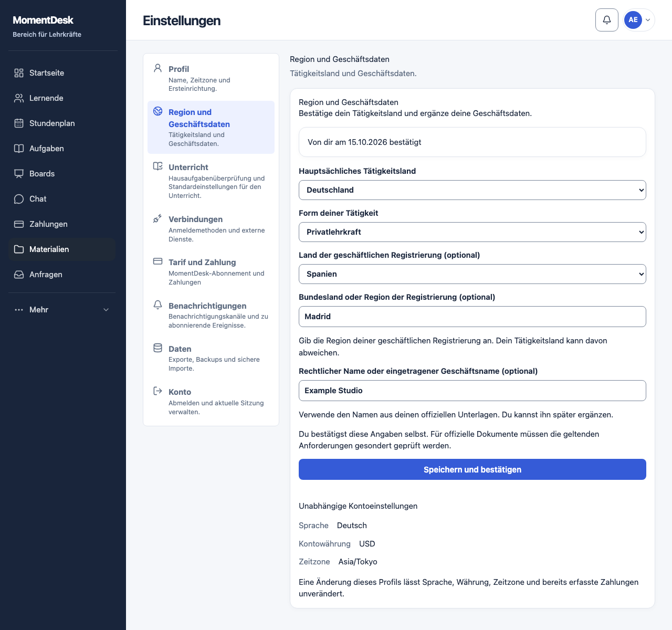Open the Hauptsächliches Tätigkeitsland dropdown
The image size is (672, 630).
tap(472, 190)
